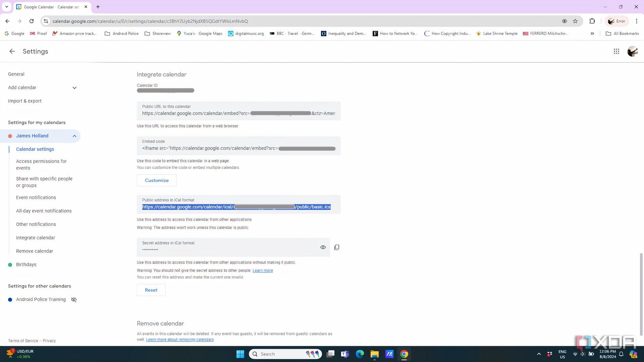Jump to Remove calendar section

pyautogui.click(x=35, y=251)
